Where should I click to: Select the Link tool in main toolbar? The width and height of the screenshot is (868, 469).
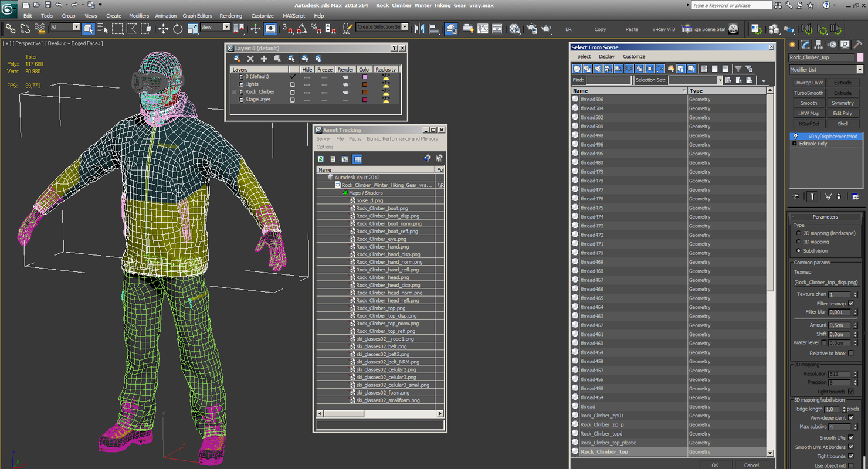[10, 28]
